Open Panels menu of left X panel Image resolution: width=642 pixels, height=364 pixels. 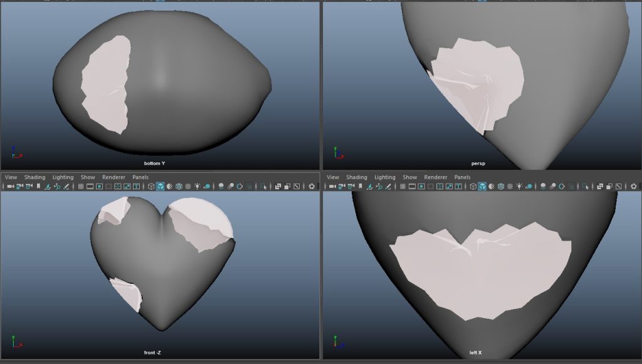click(462, 177)
